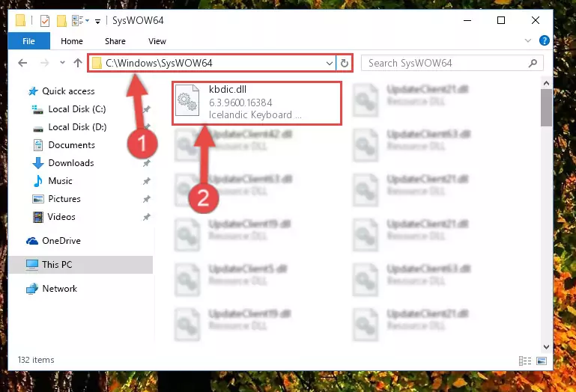Open Pictures in the sidebar
Viewport: 576px width, 392px height.
tap(64, 199)
